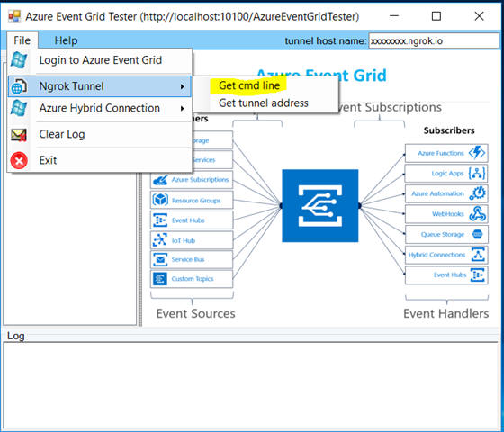This screenshot has width=504, height=432.
Task: Click the Resource Groups label
Action: point(196,201)
